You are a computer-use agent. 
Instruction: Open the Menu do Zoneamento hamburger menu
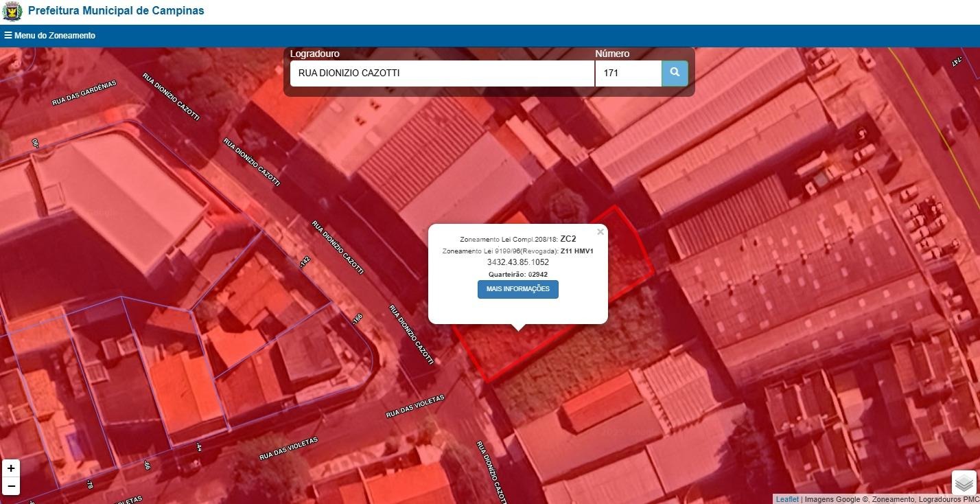click(49, 35)
